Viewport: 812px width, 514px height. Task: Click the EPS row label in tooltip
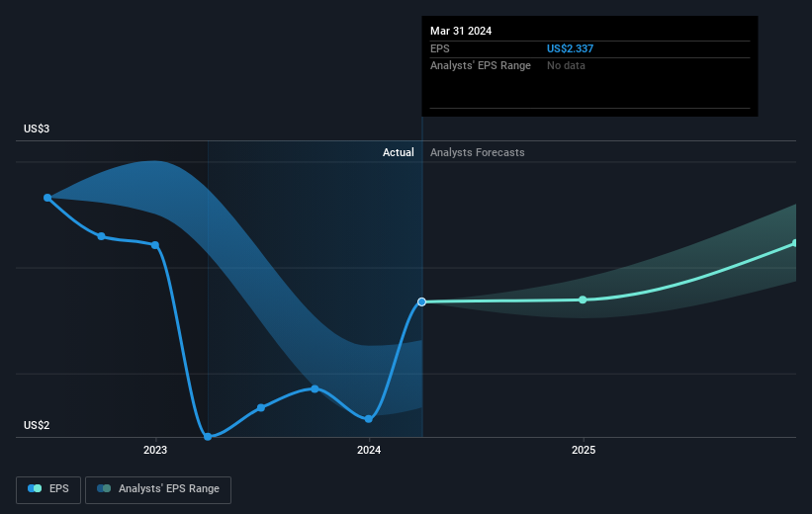pyautogui.click(x=440, y=48)
